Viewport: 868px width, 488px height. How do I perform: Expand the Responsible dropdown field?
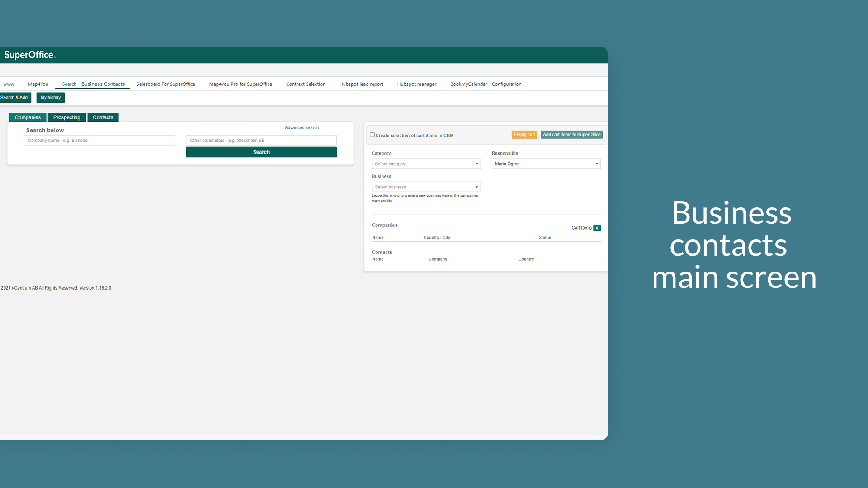(596, 164)
